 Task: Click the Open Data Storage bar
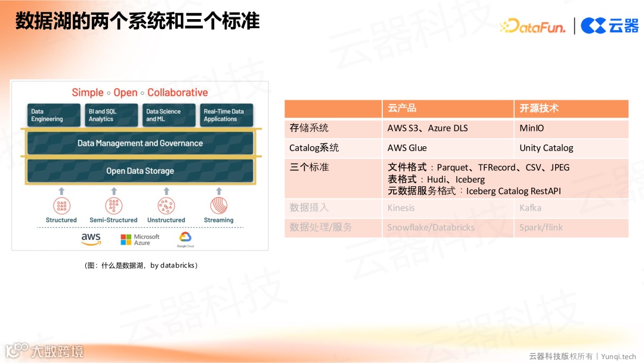tap(141, 171)
